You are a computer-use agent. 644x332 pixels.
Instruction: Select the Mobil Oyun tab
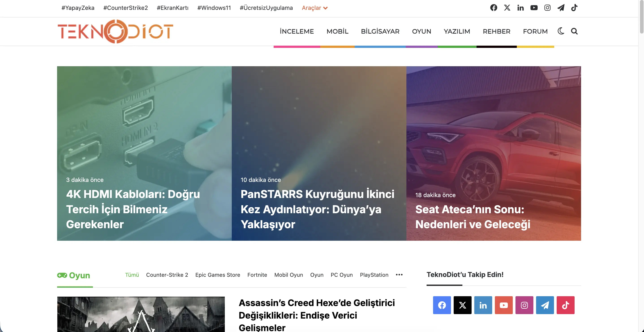point(288,275)
